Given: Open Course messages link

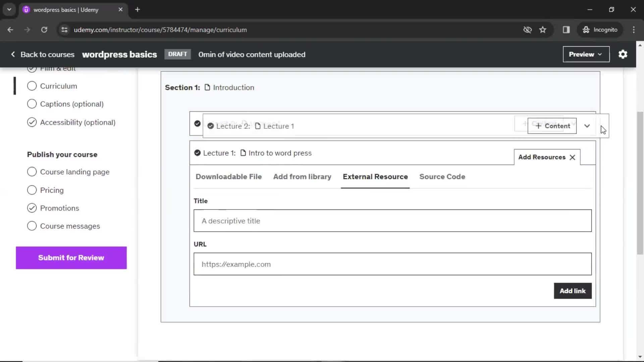Looking at the screenshot, I should [x=70, y=226].
